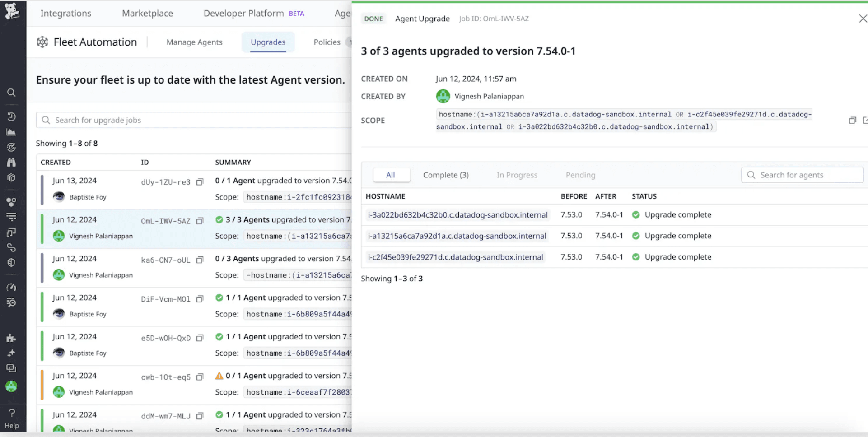
Task: Focus the Search for upgrade jobs field
Action: [x=194, y=120]
